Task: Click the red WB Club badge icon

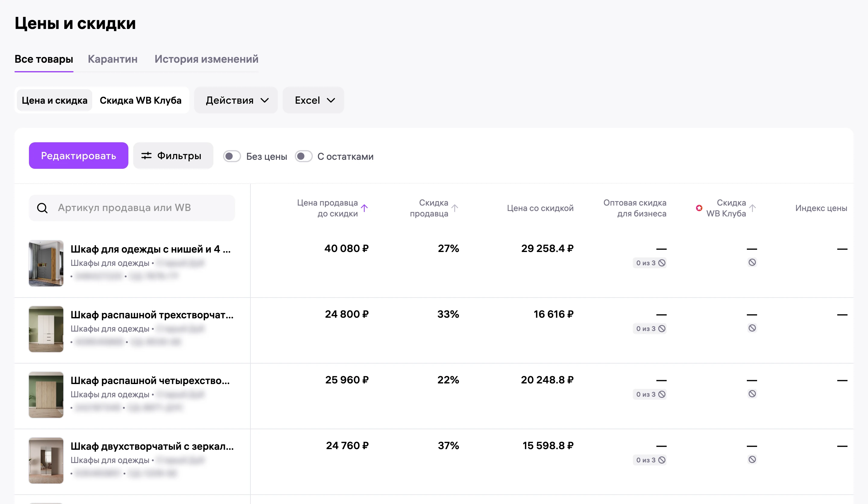Action: point(699,208)
